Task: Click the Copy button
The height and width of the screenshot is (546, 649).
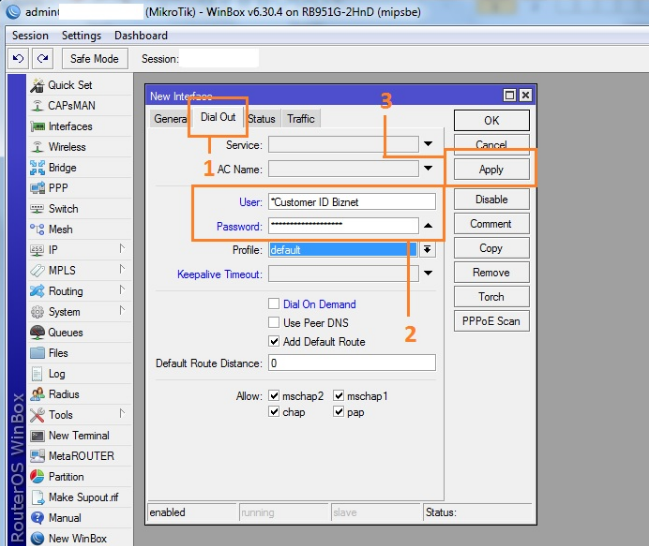Action: coord(492,248)
